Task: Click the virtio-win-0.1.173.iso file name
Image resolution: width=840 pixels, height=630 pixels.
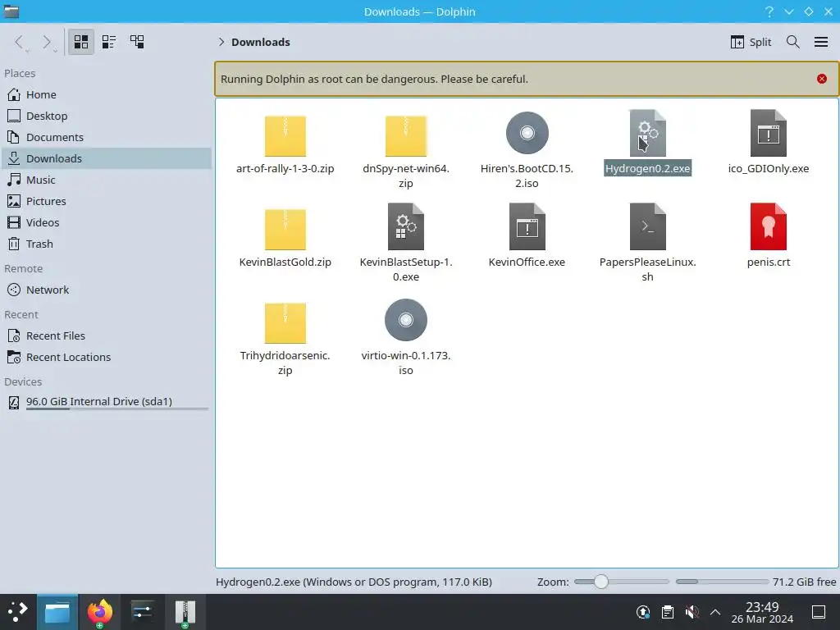Action: 406,363
